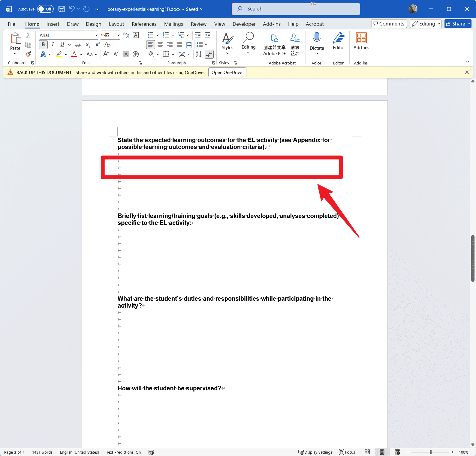Open the Editing mode dropdown
Screen dimensions: 476x456
tap(426, 24)
